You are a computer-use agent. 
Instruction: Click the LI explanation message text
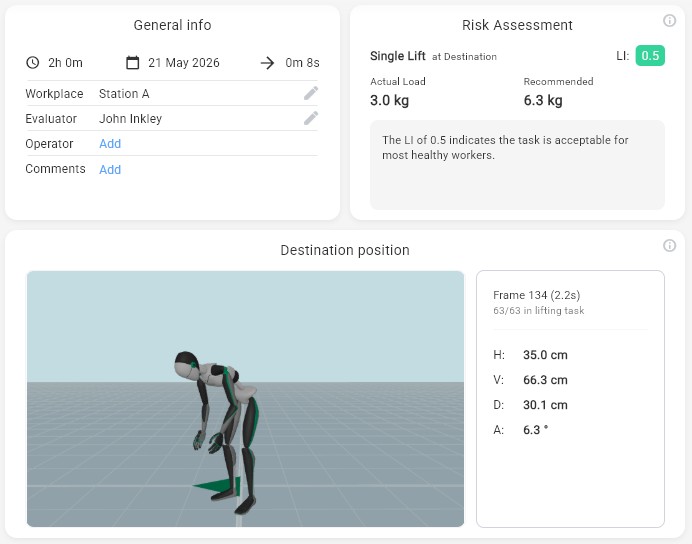click(x=505, y=147)
